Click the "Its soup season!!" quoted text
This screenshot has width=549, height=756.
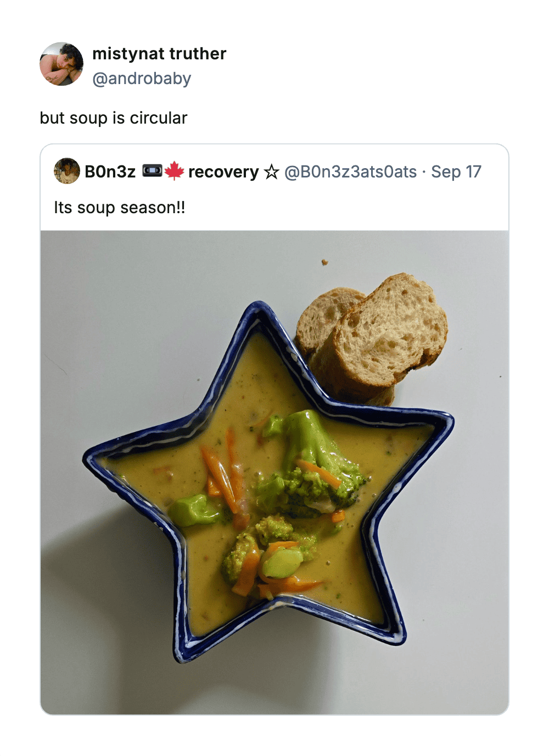[x=120, y=208]
